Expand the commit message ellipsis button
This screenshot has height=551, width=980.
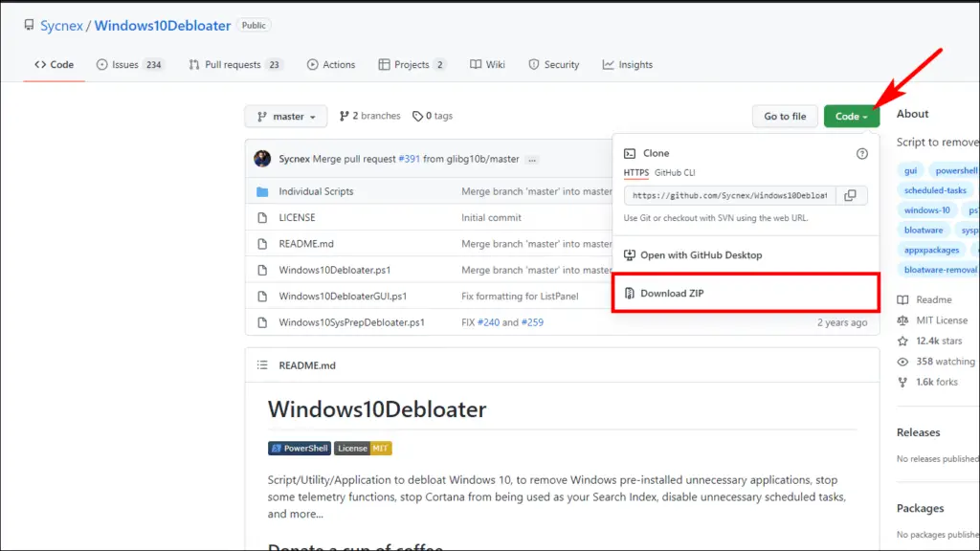click(532, 160)
